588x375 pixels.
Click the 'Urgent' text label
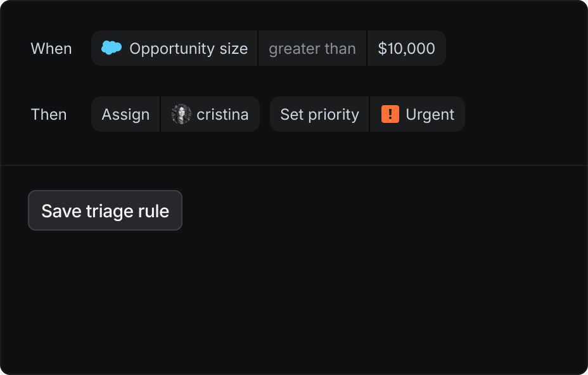(x=430, y=114)
